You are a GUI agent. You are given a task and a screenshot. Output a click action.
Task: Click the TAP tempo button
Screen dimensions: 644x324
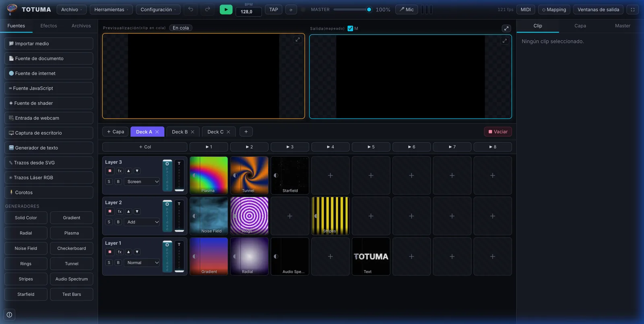click(274, 10)
